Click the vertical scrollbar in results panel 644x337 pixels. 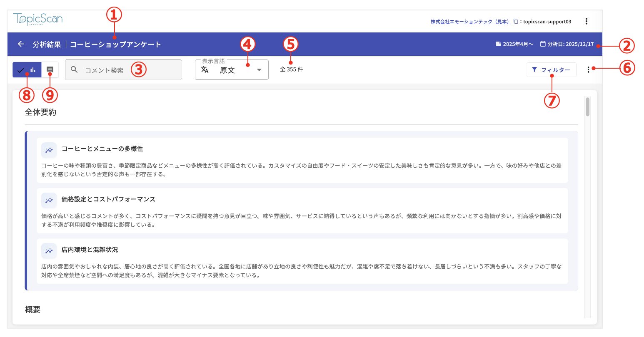coord(587,107)
